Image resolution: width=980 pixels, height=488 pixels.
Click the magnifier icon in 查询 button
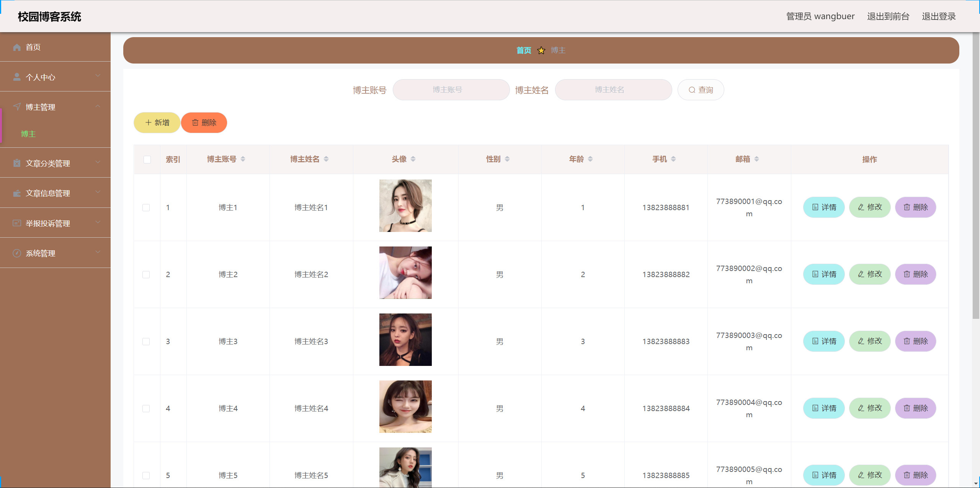[691, 90]
